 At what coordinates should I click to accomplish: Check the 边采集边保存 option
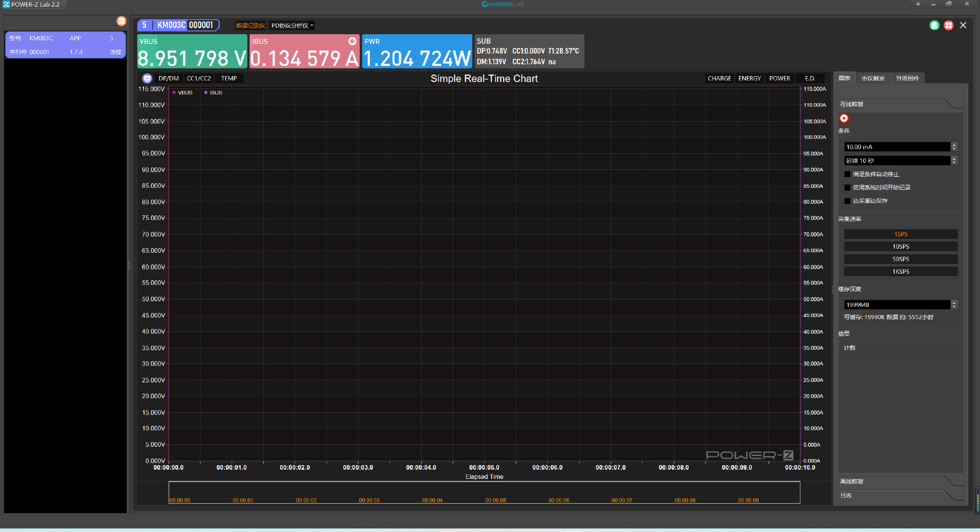click(x=848, y=201)
